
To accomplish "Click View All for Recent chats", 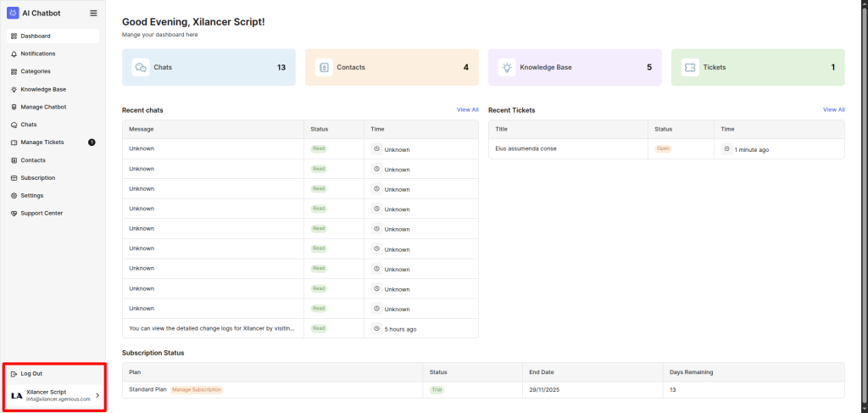I will pos(467,109).
